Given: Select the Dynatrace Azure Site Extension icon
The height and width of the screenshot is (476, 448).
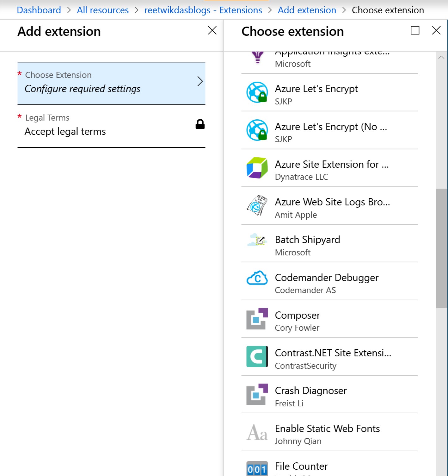Looking at the screenshot, I should point(257,168).
